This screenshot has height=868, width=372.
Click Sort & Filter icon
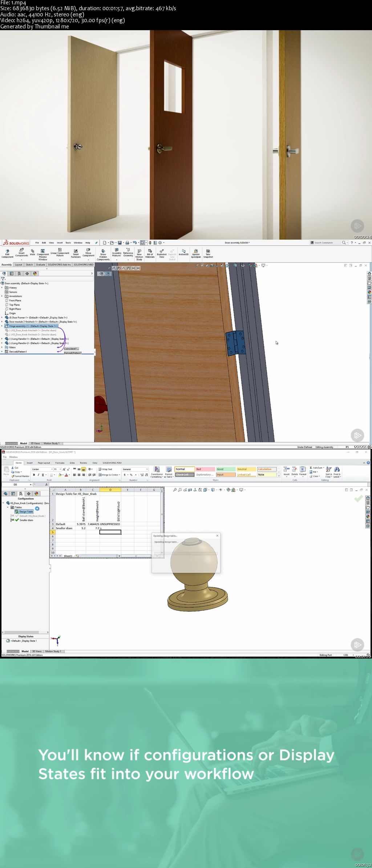(328, 472)
